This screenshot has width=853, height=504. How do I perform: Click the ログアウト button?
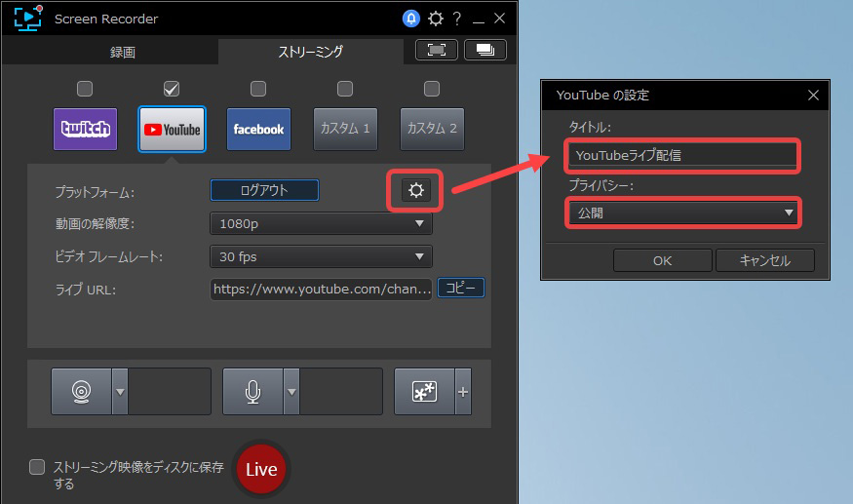(x=264, y=190)
